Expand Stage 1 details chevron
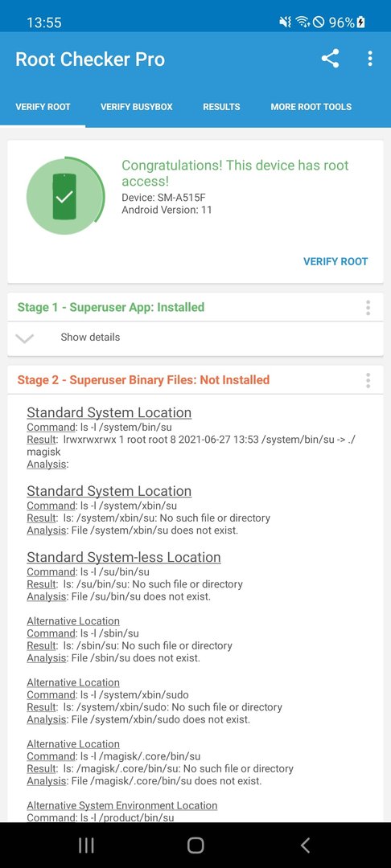 click(x=24, y=338)
